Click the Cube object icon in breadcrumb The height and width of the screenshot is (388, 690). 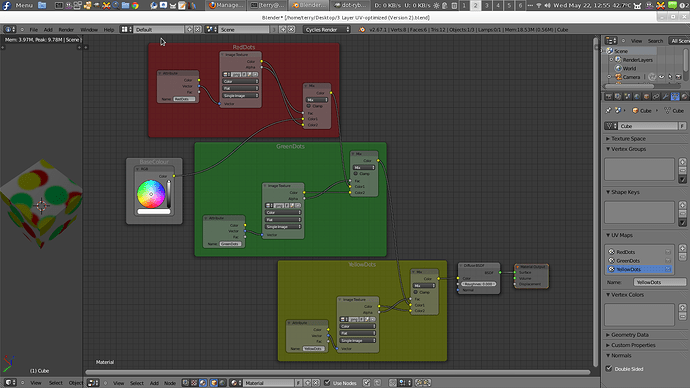pos(635,110)
